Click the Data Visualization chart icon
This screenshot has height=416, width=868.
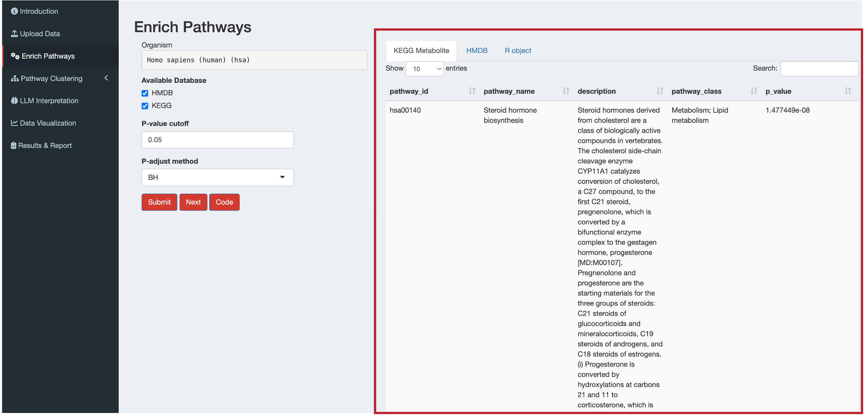point(14,123)
